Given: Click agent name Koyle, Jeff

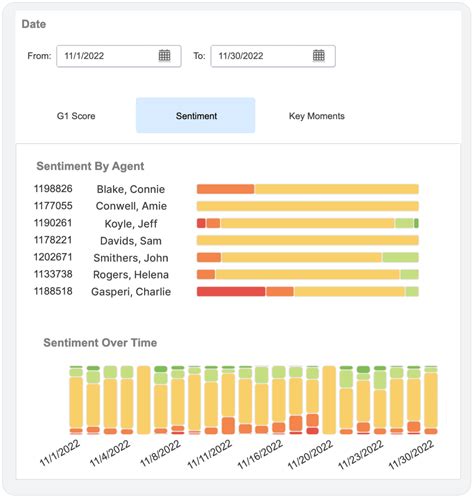Looking at the screenshot, I should pyautogui.click(x=131, y=224).
